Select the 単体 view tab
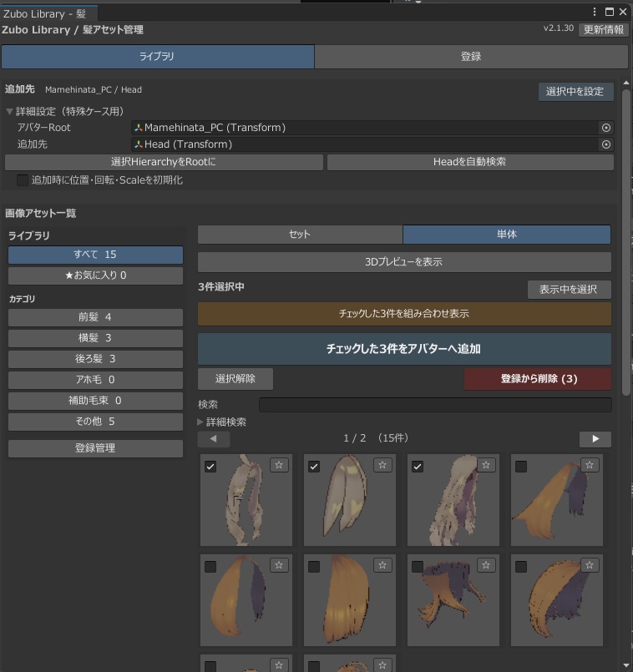This screenshot has width=633, height=672. [x=507, y=235]
